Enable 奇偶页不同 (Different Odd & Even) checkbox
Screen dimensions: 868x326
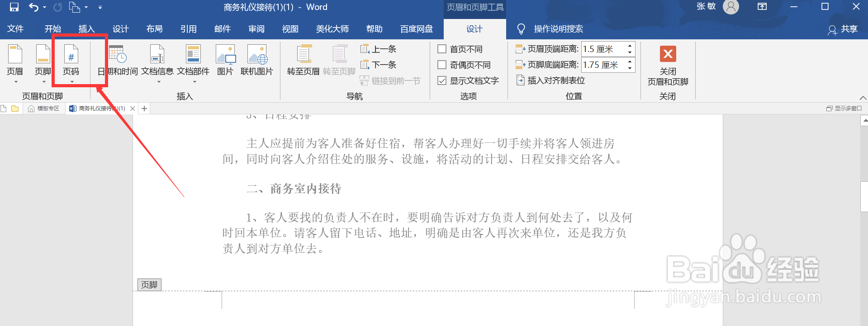442,65
